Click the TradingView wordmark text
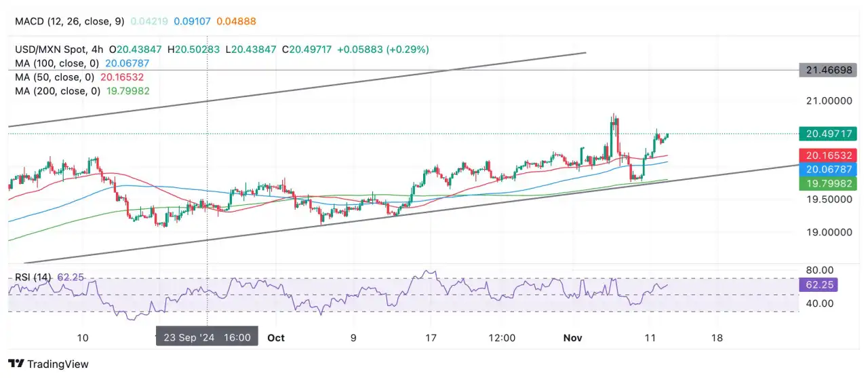 (x=58, y=364)
